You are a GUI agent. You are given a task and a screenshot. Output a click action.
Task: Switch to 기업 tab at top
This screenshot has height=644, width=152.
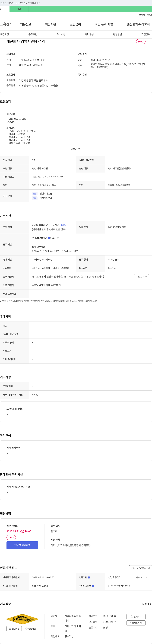[x=19, y=9]
